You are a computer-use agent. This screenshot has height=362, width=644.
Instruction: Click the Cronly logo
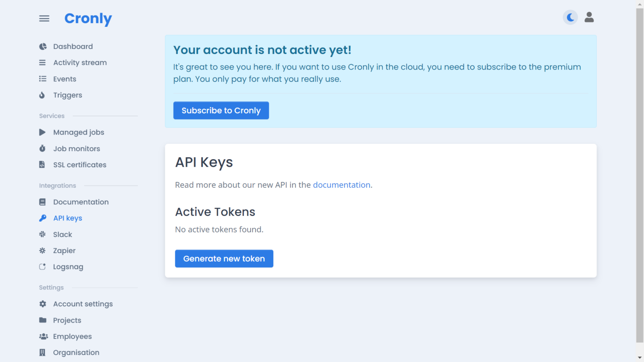tap(88, 18)
